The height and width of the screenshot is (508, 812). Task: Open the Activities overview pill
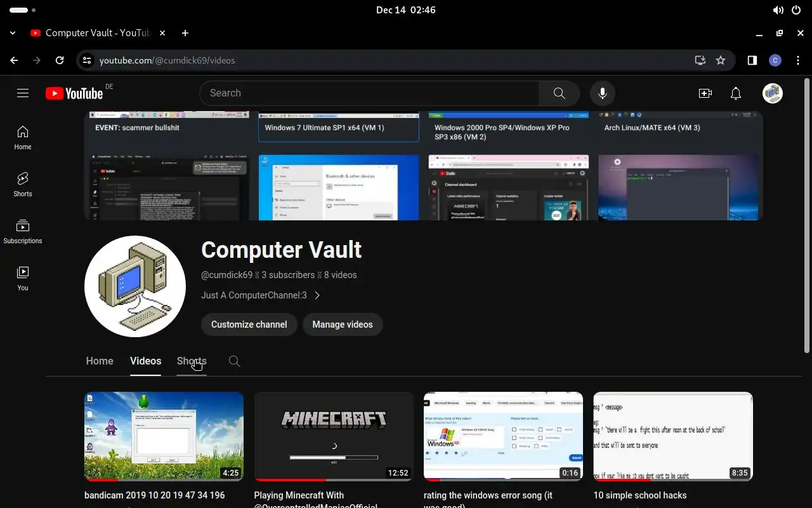click(23, 10)
